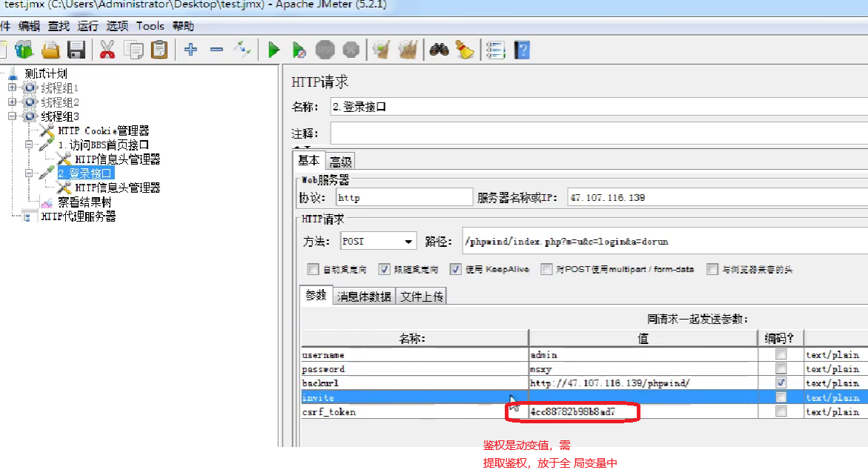
Task: Click the Cut scissors icon
Action: click(107, 50)
